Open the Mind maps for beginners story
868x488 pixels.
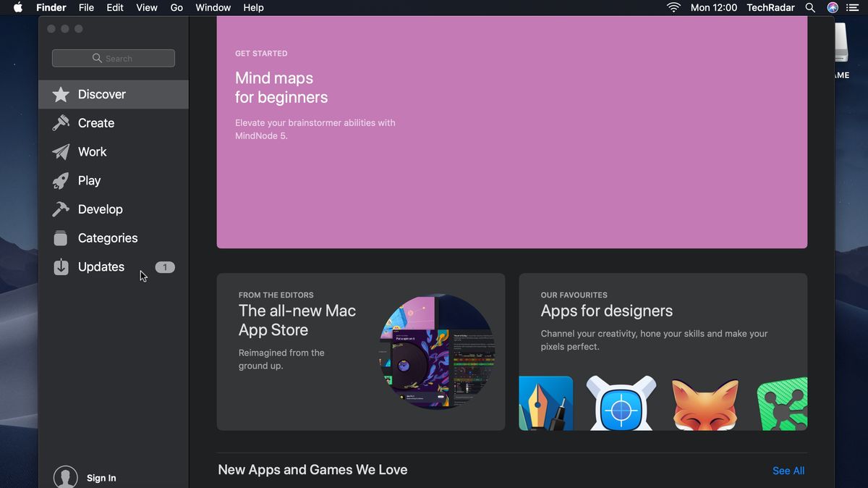point(511,130)
